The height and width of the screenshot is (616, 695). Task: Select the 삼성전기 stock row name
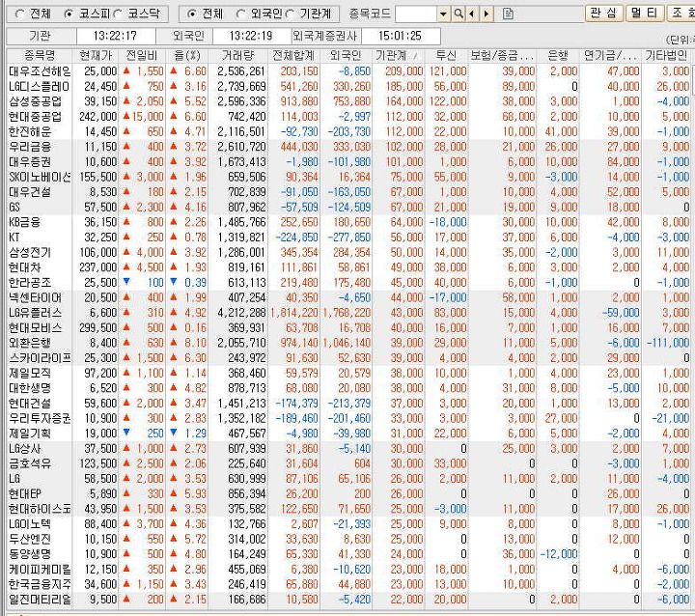30,252
